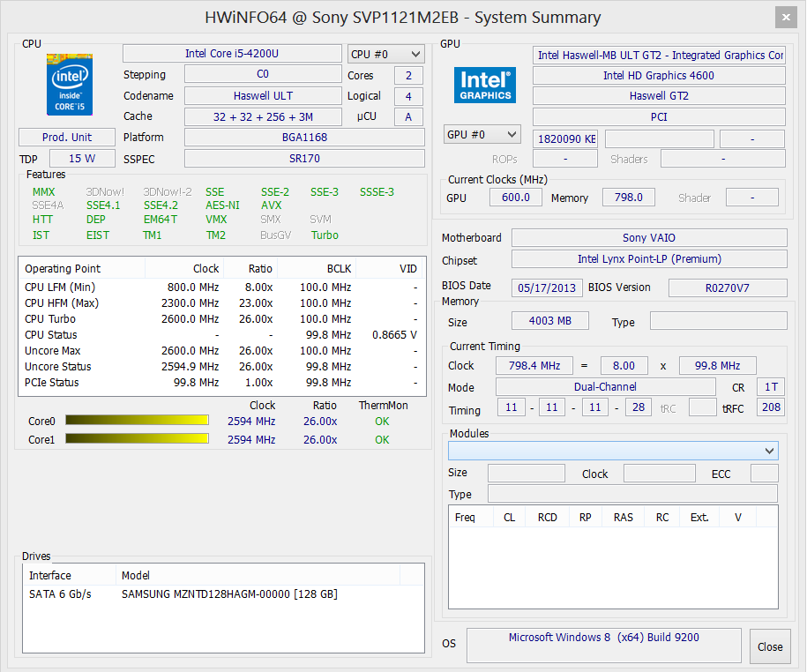Click the Stepping C0 field
This screenshot has width=807, height=672.
click(x=263, y=74)
